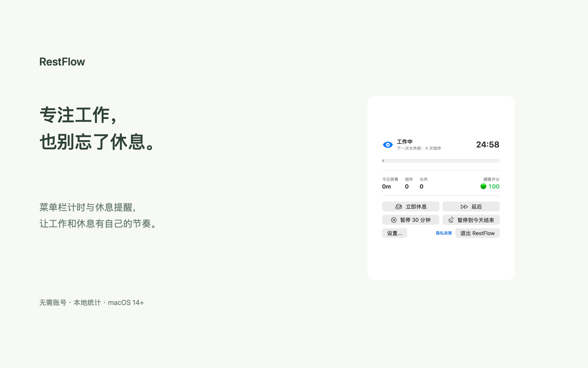Click the blue eye working-status icon
Viewport: 588px width, 368px height.
click(x=388, y=145)
